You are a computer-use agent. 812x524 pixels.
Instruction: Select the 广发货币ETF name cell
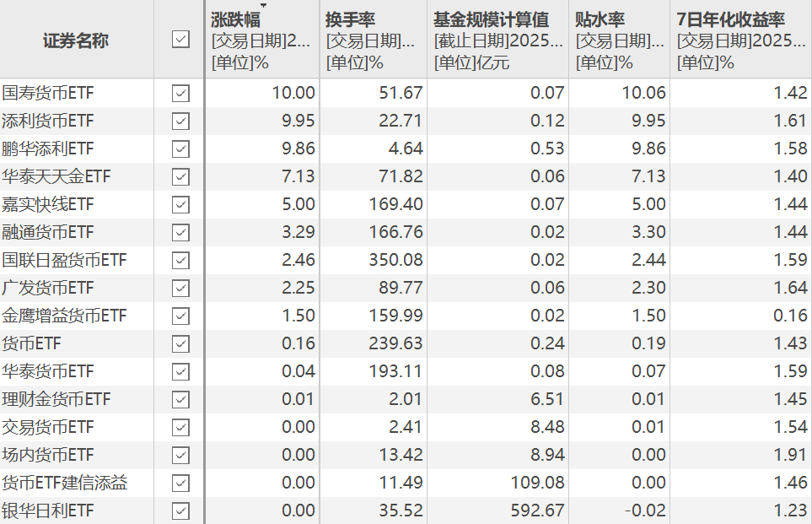click(x=77, y=289)
